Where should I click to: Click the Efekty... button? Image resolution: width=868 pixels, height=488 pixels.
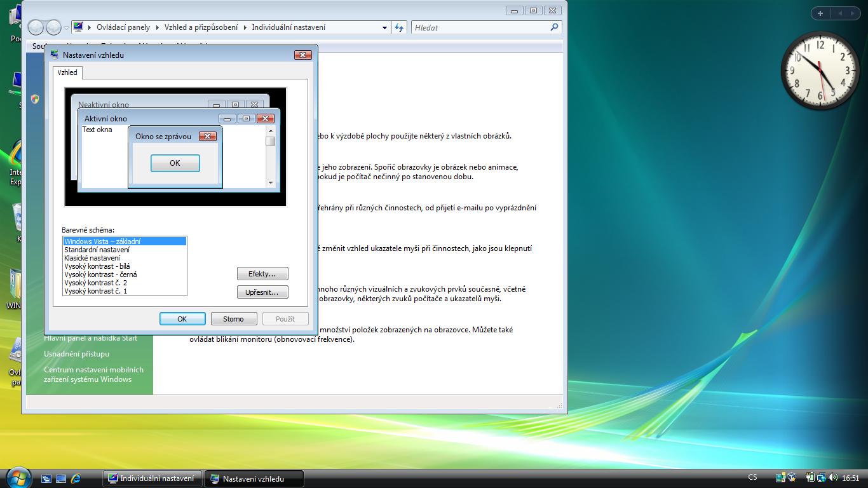(262, 274)
